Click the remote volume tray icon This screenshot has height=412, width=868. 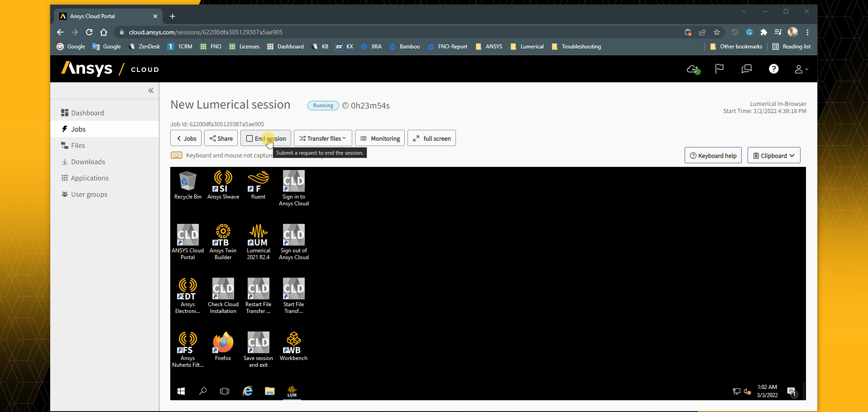click(x=748, y=392)
